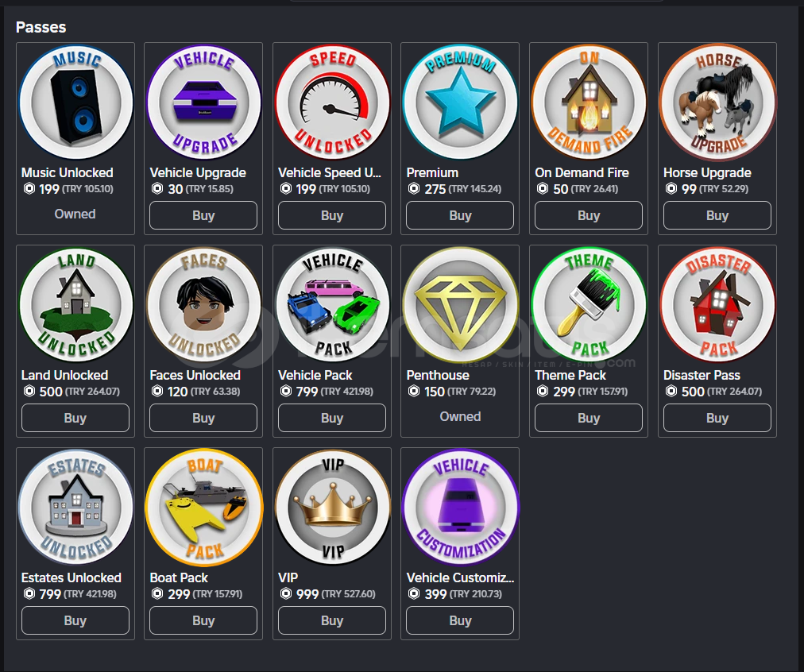
Task: Select the Boat Pack pass icon
Action: [x=203, y=507]
